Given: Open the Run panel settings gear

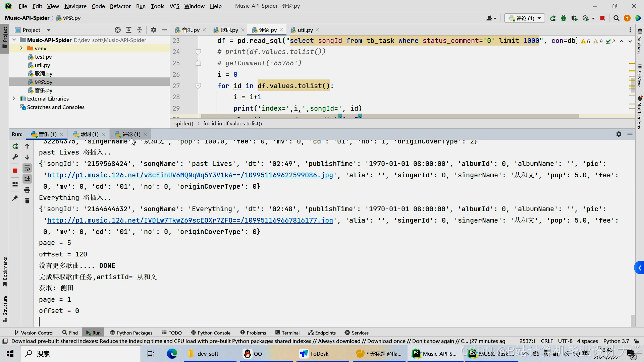Looking at the screenshot, I should pyautogui.click(x=619, y=134).
